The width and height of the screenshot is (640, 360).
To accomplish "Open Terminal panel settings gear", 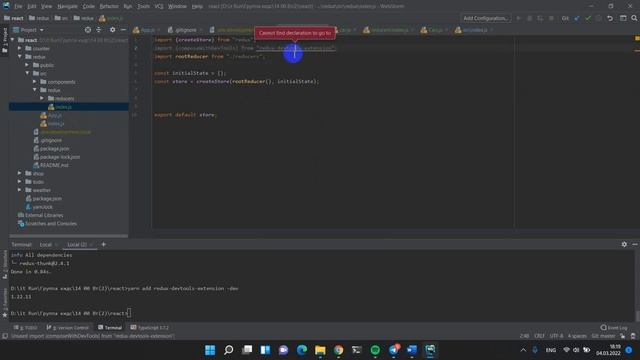I will [x=624, y=244].
